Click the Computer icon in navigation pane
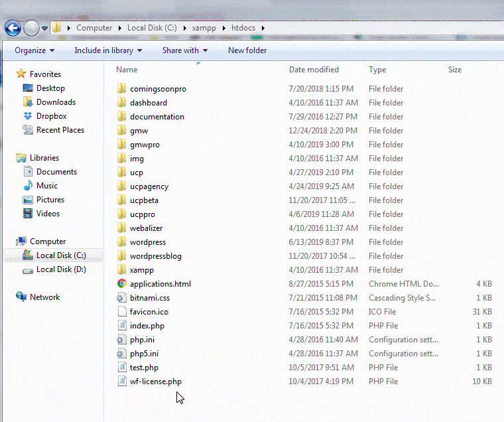504x422 pixels. [21, 241]
